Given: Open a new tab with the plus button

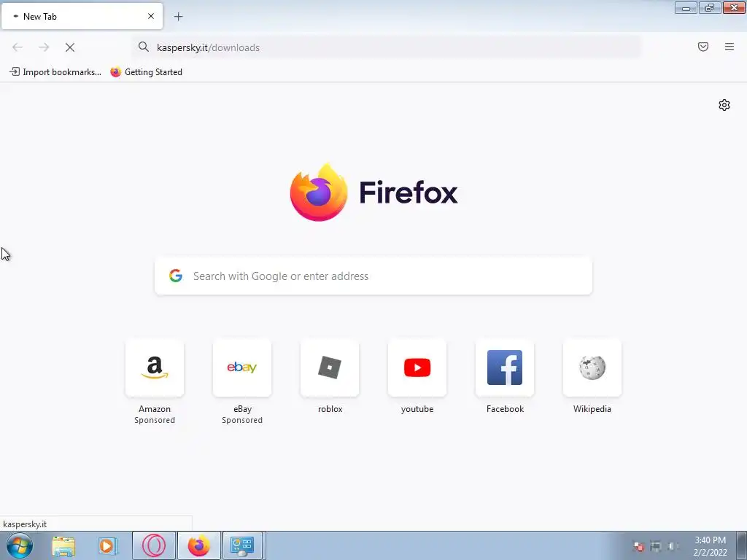Looking at the screenshot, I should 178,17.
